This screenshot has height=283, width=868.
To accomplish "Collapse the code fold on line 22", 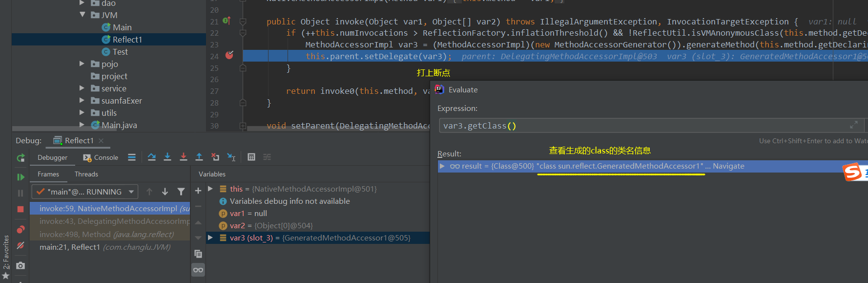I will (243, 33).
